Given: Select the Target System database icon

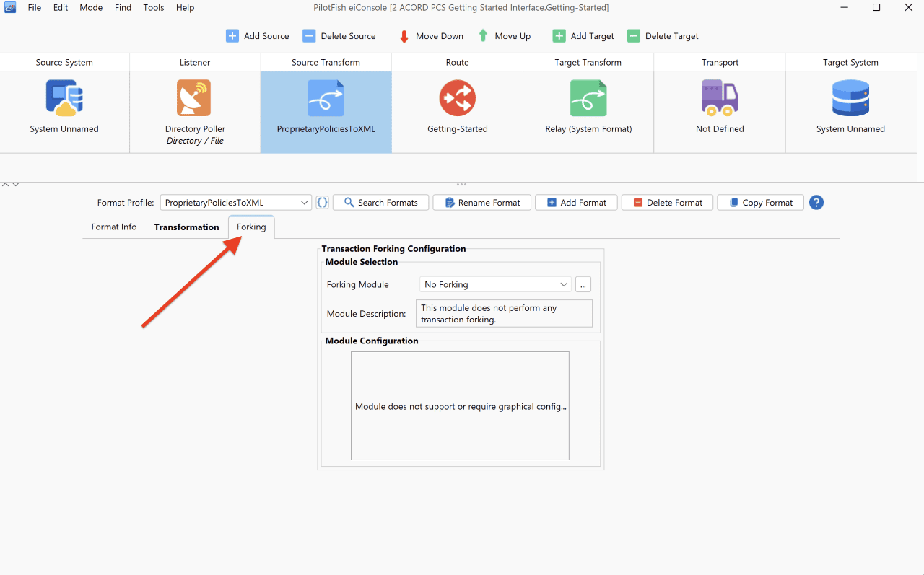Looking at the screenshot, I should pos(850,98).
